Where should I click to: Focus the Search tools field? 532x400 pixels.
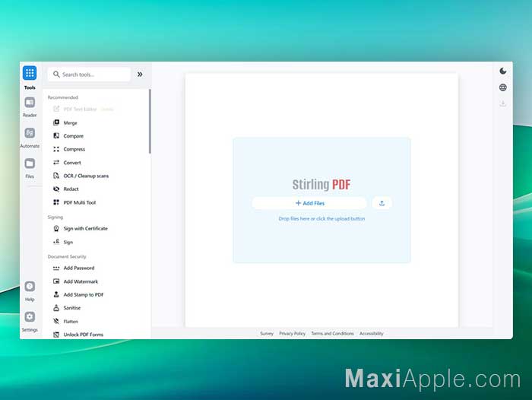click(89, 75)
